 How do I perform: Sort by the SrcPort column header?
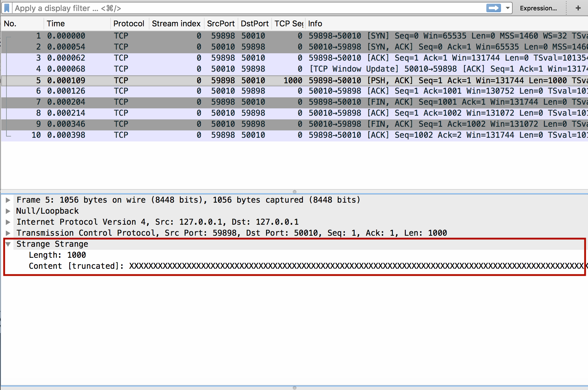coord(221,24)
